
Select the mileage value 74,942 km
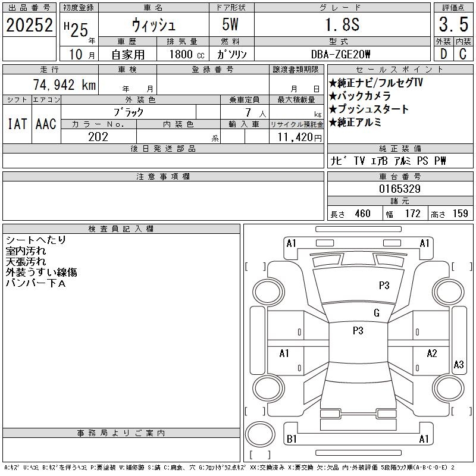click(64, 85)
